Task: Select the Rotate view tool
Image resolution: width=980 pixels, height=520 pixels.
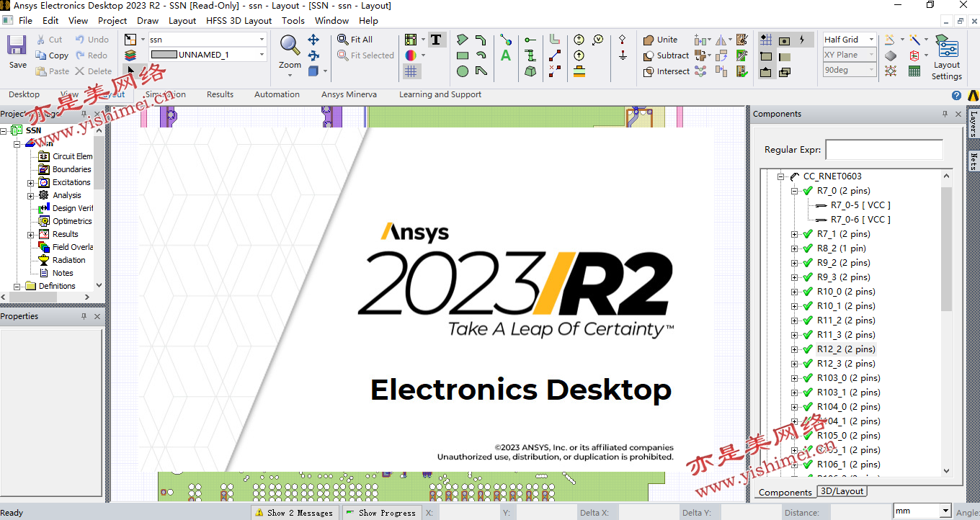Action: click(313, 55)
